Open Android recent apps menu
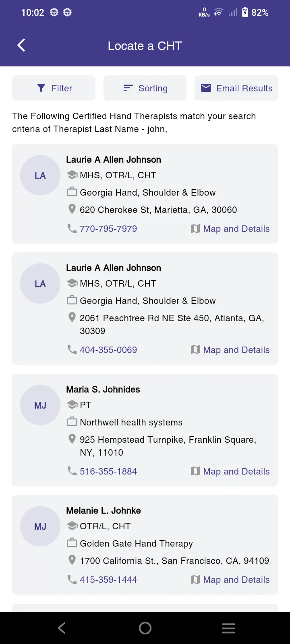290x644 pixels. [x=228, y=628]
